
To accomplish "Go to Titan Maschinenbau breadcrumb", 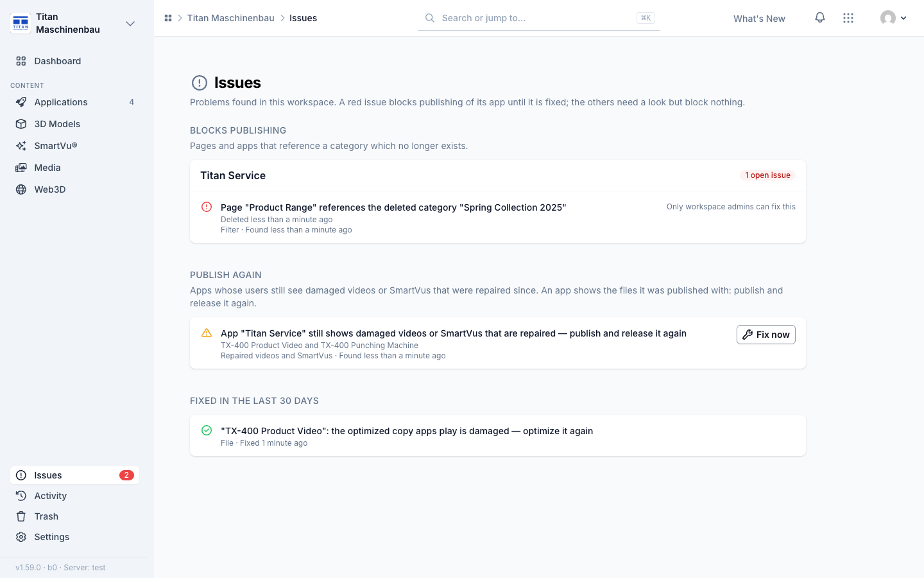I will 231,18.
